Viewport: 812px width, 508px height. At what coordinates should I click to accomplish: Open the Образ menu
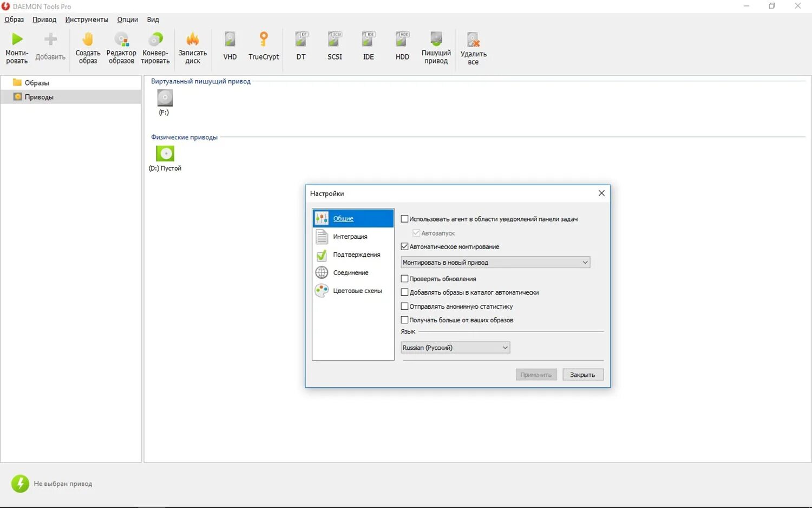coord(14,19)
